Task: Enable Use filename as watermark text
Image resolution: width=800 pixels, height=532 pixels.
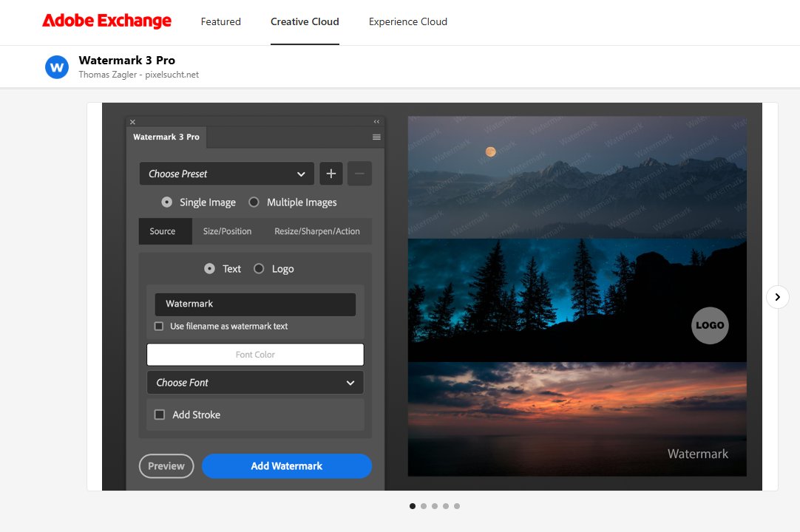Action: point(159,326)
